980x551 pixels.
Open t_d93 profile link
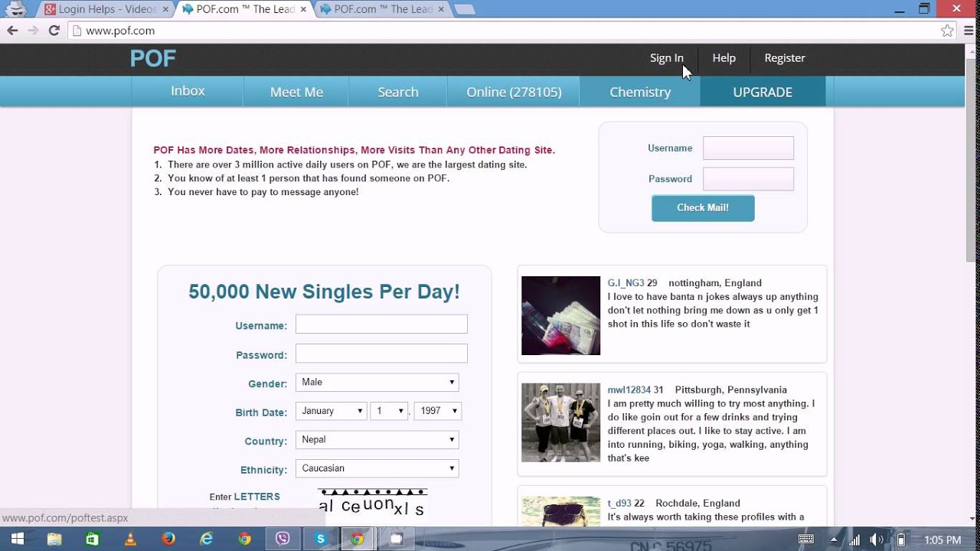619,504
